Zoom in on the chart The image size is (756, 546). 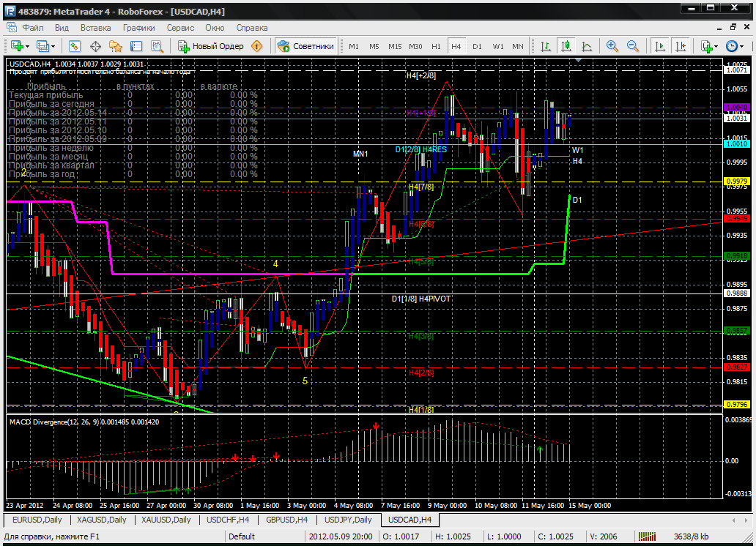(x=612, y=46)
